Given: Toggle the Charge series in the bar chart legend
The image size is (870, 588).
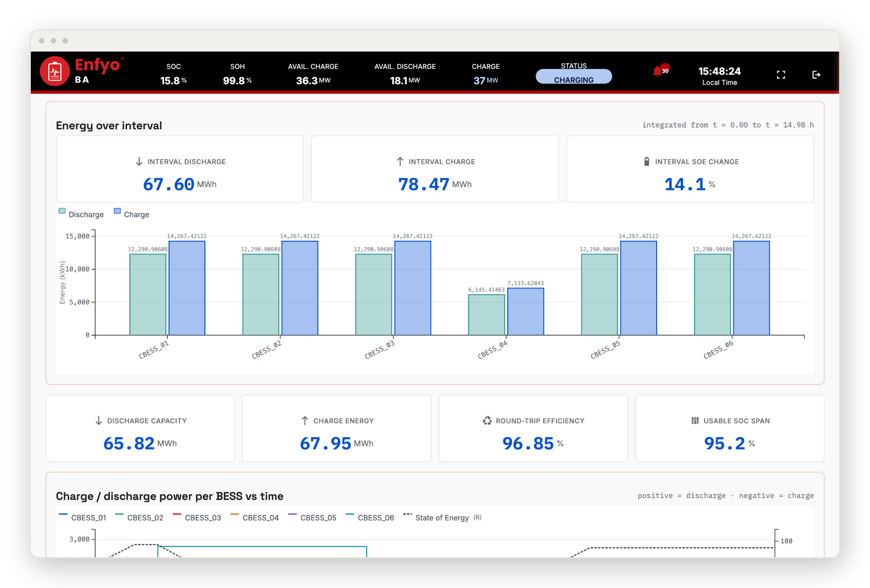Looking at the screenshot, I should 132,214.
